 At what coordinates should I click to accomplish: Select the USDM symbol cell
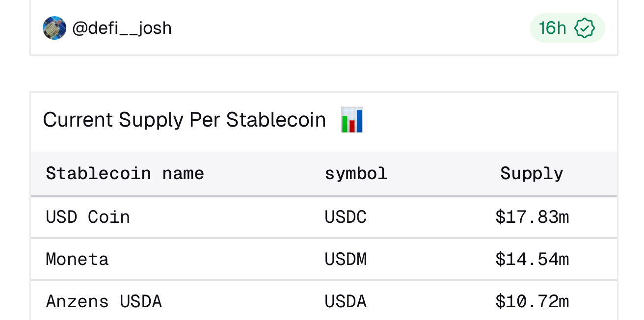(346, 259)
